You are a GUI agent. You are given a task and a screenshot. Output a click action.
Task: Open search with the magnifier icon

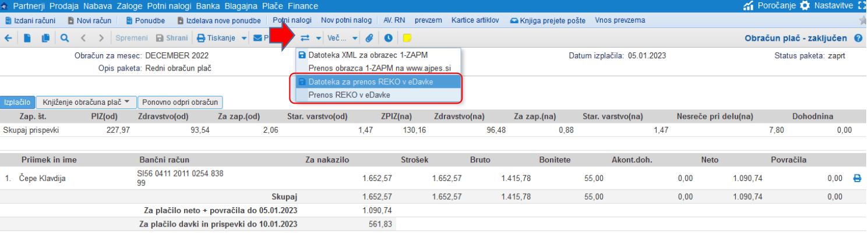point(65,38)
